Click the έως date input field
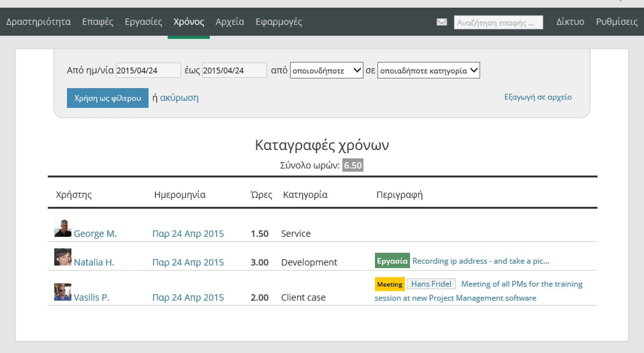Image resolution: width=644 pixels, height=353 pixels. (x=233, y=70)
